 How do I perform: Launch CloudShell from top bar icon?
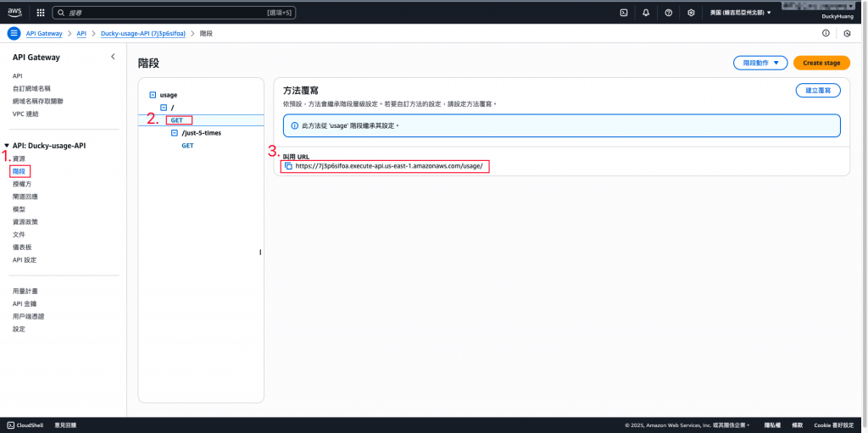coord(623,12)
